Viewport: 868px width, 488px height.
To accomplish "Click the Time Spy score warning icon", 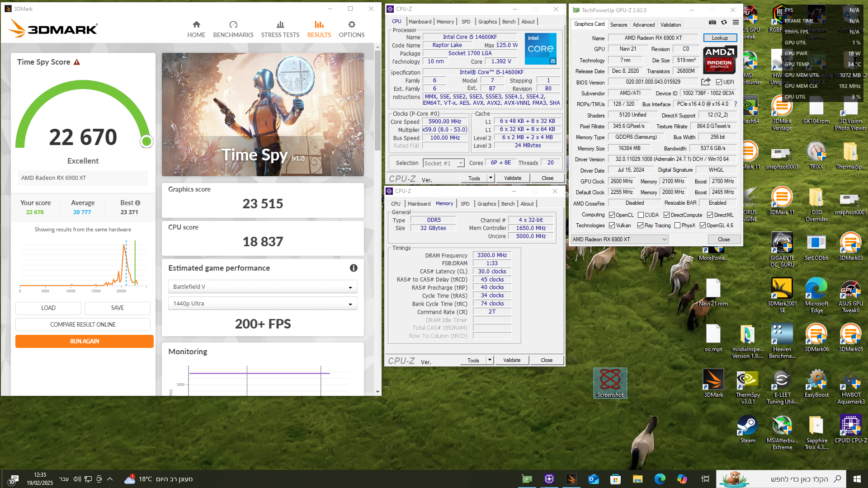I will [x=77, y=62].
